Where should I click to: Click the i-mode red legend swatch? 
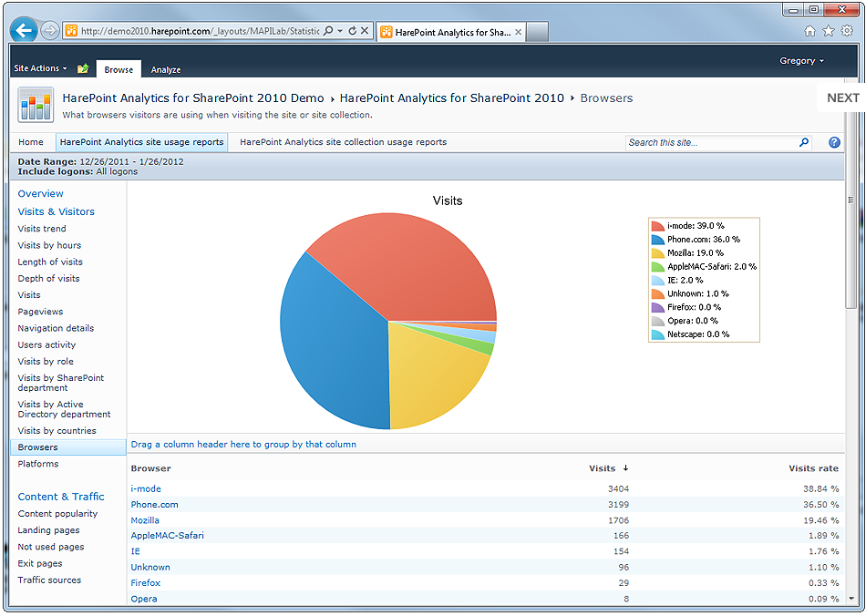pos(657,226)
